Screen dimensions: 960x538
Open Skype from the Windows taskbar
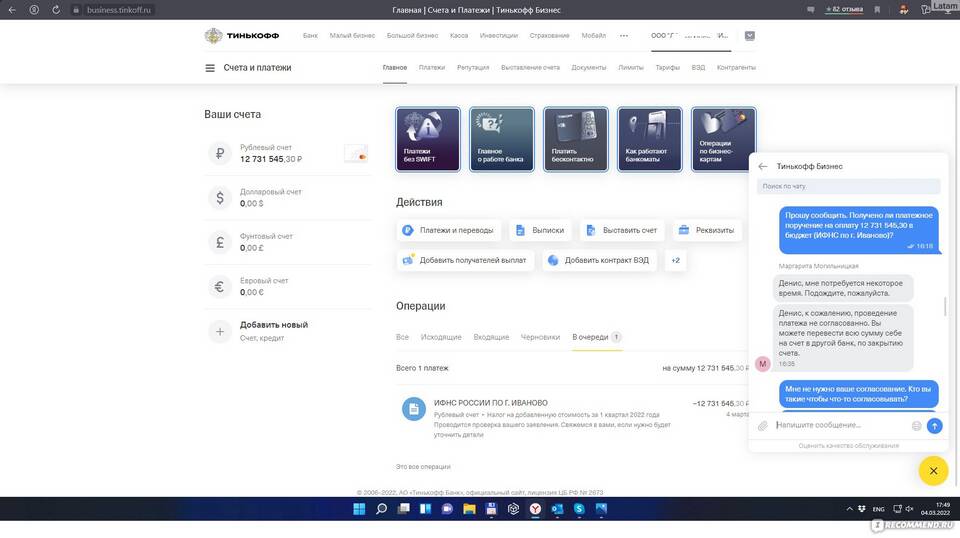click(x=578, y=509)
